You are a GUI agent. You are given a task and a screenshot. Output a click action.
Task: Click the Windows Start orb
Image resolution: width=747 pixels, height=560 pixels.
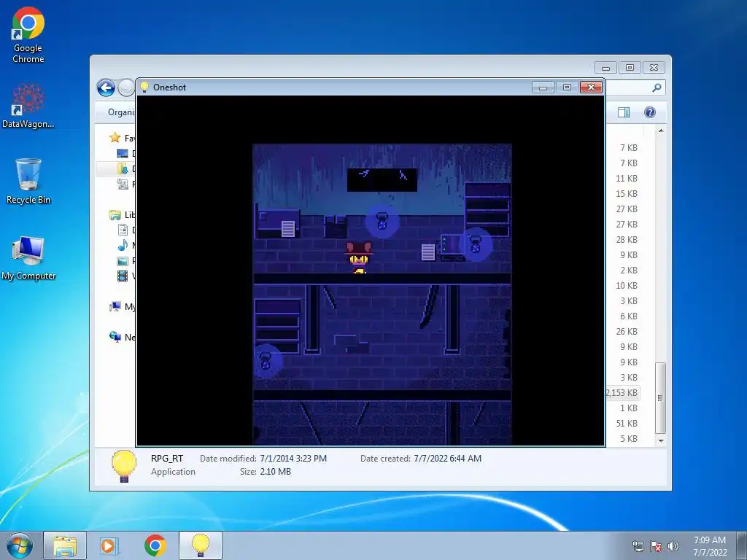(20, 545)
